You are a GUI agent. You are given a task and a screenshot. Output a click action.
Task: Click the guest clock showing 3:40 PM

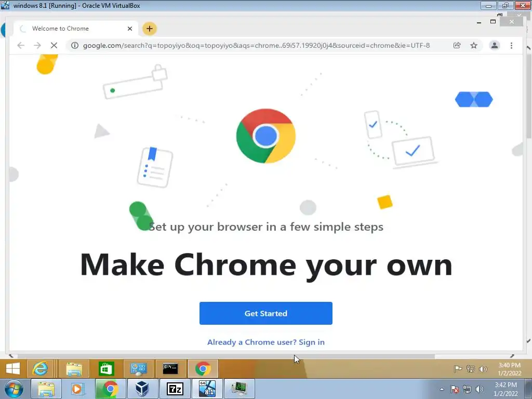(509, 369)
